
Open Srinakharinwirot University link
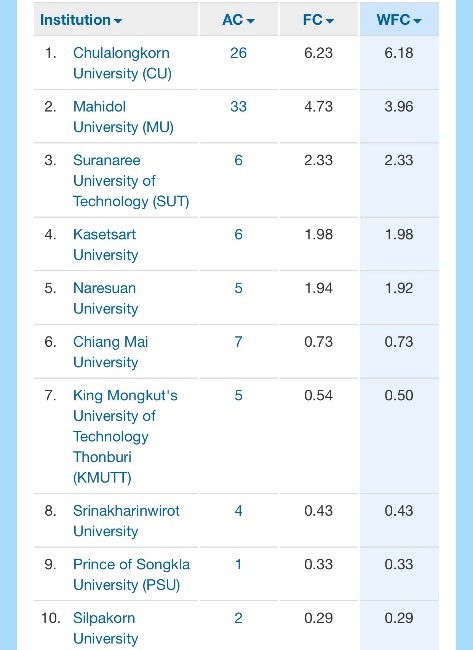(126, 521)
